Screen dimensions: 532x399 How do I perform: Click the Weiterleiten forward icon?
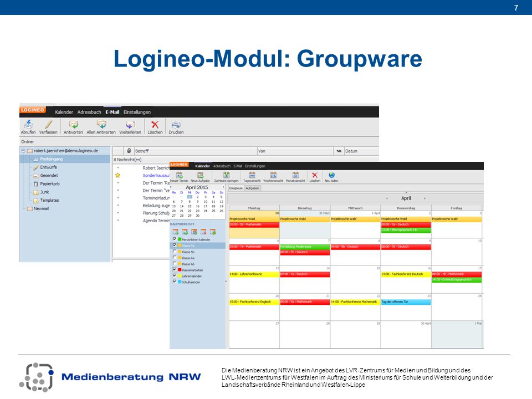(x=130, y=125)
